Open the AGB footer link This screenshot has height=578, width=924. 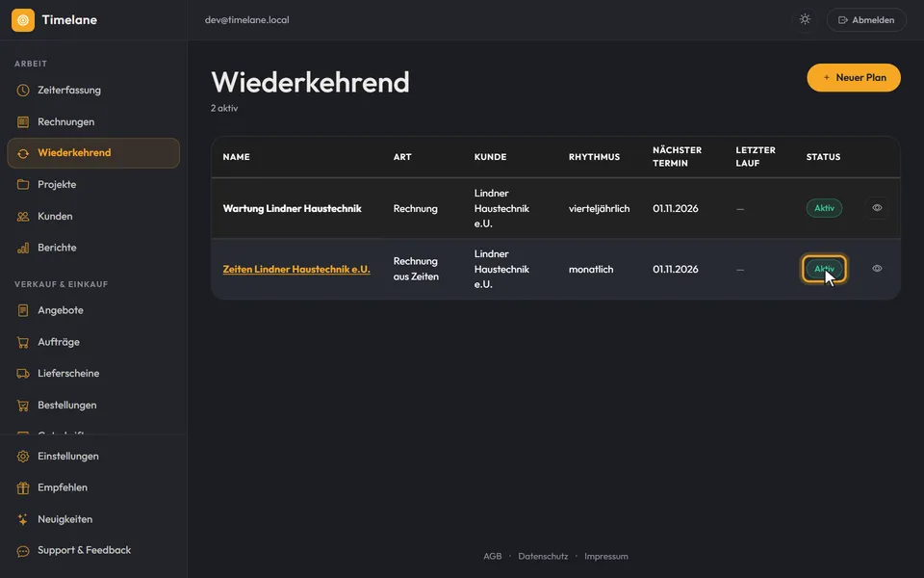coord(493,556)
